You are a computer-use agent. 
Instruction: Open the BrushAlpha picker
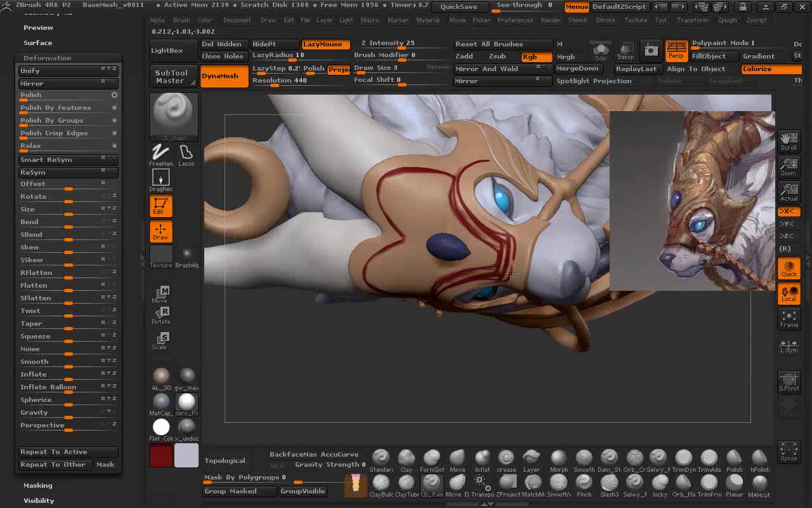click(x=187, y=257)
